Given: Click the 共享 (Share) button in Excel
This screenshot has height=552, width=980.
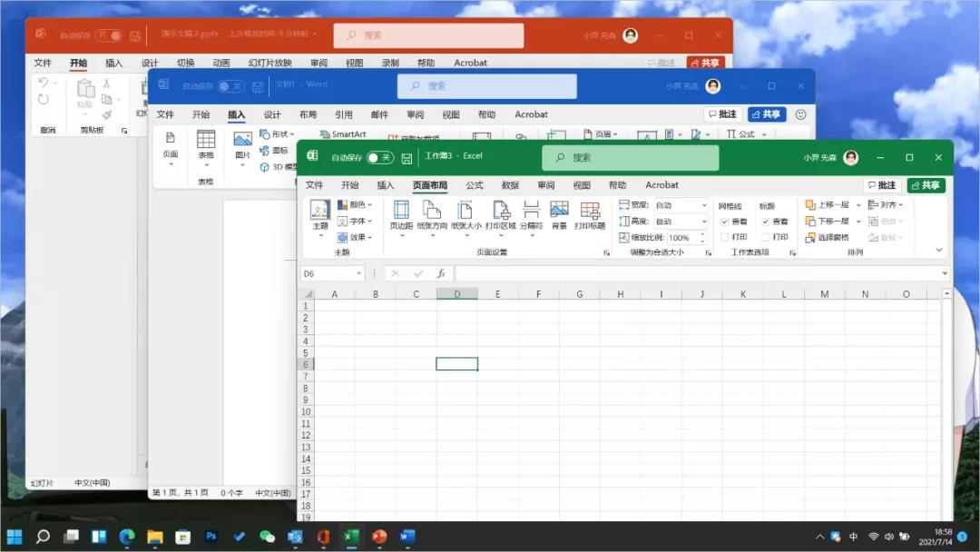Looking at the screenshot, I should coord(926,185).
